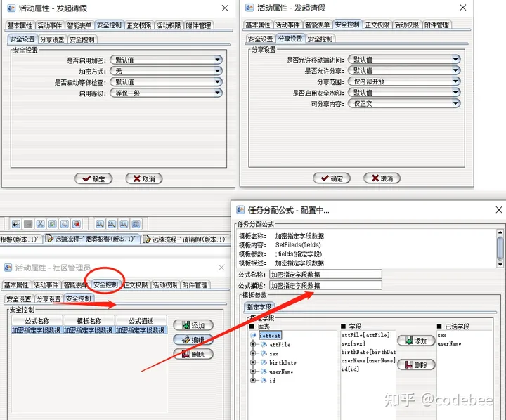
Task: Select the 加密指定字段数据 row under 公式名称 column
Action: point(36,330)
